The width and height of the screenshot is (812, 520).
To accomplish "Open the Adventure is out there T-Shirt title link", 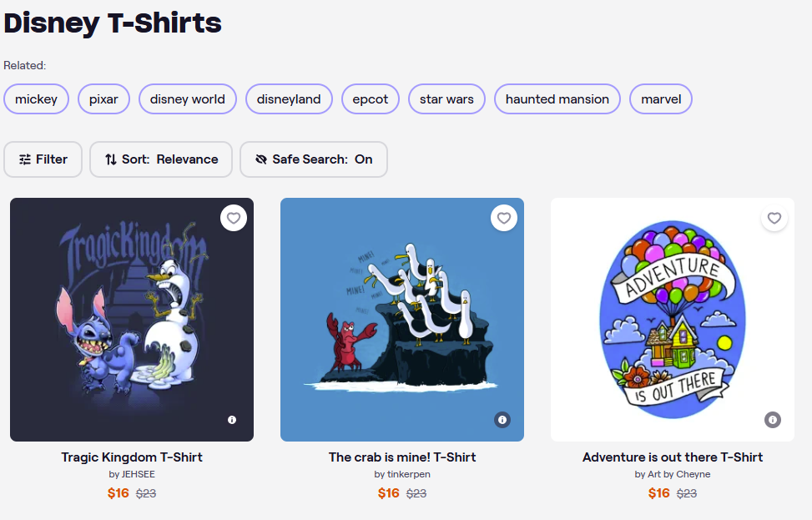I will coord(673,457).
